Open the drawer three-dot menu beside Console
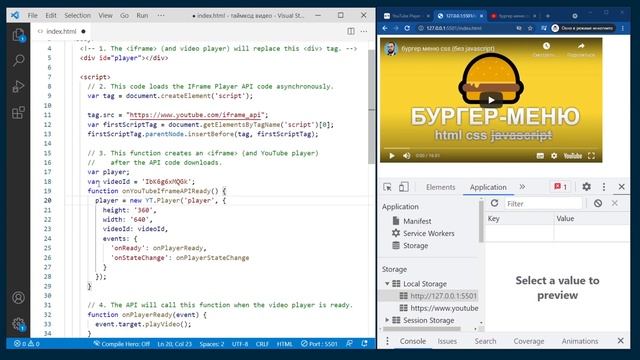Screen dimensions: 640x360 point(387,341)
